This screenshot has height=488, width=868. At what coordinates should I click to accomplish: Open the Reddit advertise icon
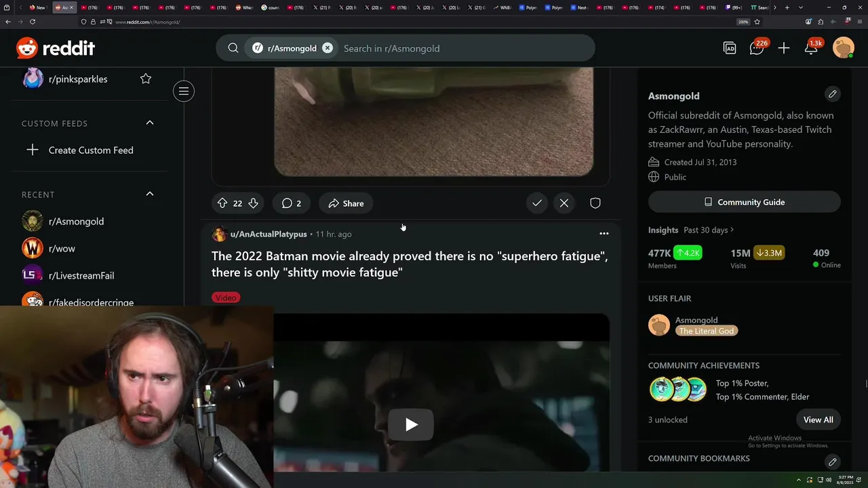coord(730,48)
